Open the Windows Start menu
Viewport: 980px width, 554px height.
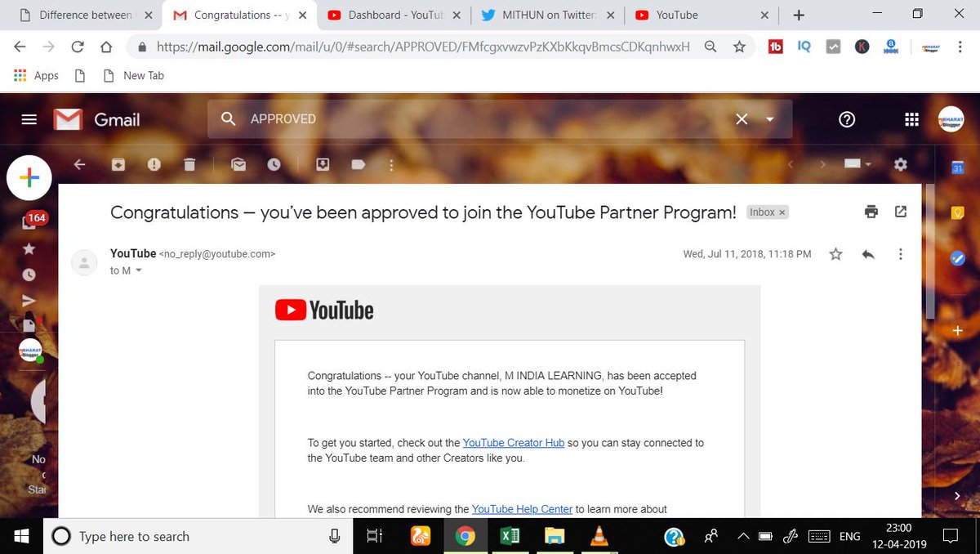[x=21, y=536]
